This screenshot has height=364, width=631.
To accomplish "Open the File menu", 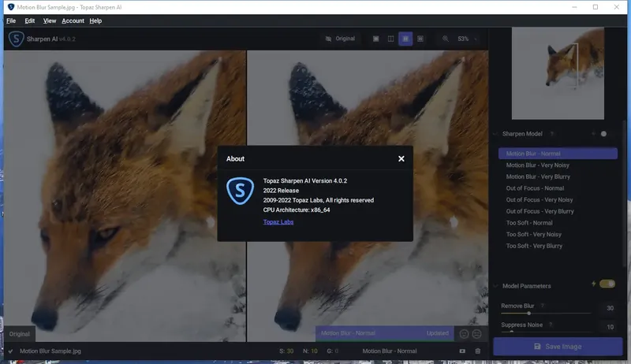I will [x=11, y=21].
